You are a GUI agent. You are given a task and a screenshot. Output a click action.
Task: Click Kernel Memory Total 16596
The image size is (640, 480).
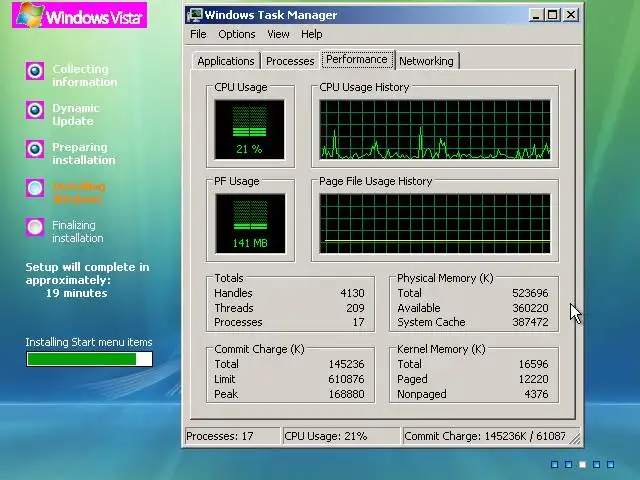[533, 364]
